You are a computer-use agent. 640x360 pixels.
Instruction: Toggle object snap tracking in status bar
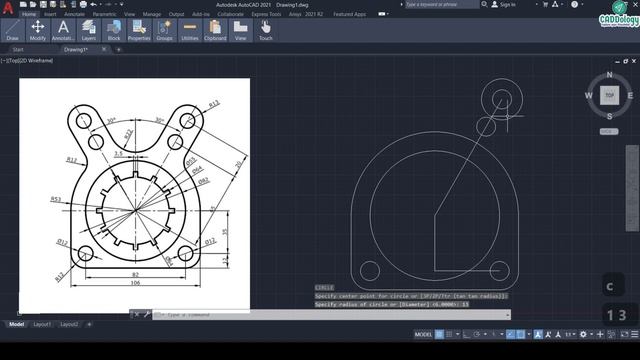pyautogui.click(x=510, y=334)
